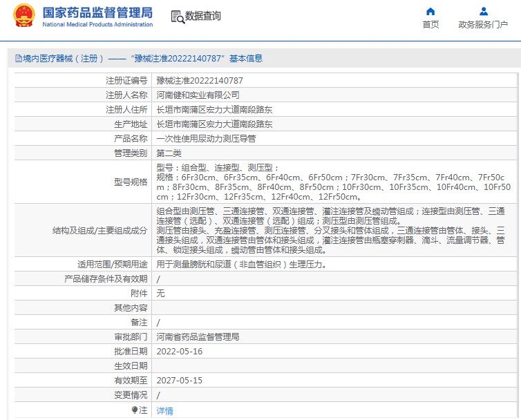Click the 型号规格 specifications text
This screenshot has height=420, width=521.
pos(334,182)
